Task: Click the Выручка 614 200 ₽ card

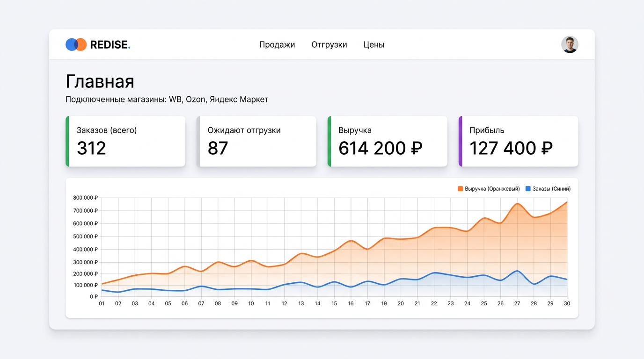Action: pyautogui.click(x=388, y=141)
